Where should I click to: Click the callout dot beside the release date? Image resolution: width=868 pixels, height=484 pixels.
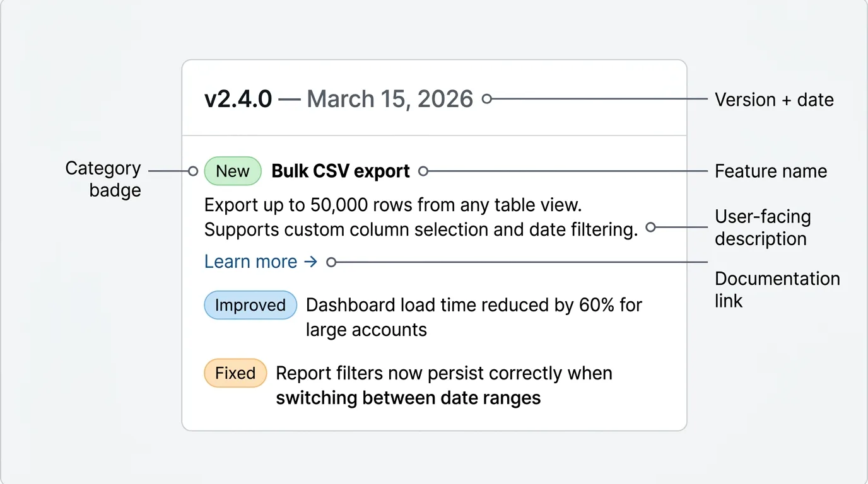(x=486, y=99)
